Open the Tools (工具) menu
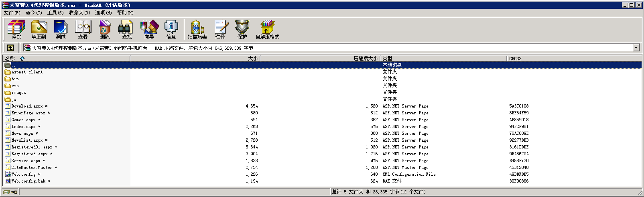Viewport: 644px width, 197px height. (x=55, y=12)
